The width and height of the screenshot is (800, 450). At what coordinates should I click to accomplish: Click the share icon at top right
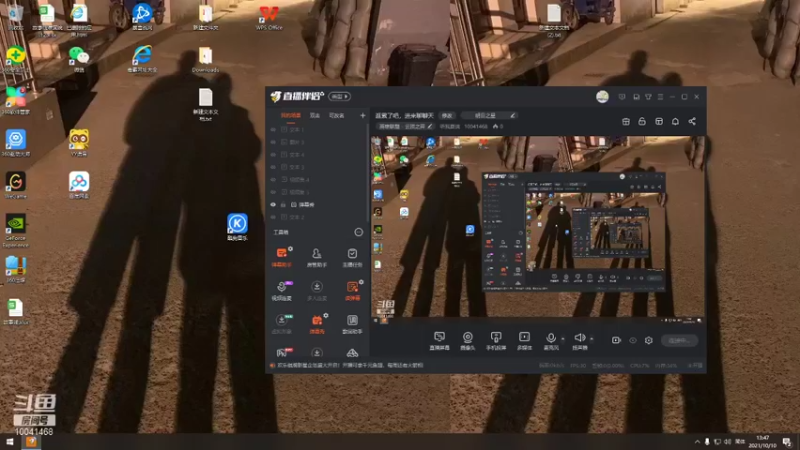pyautogui.click(x=692, y=121)
